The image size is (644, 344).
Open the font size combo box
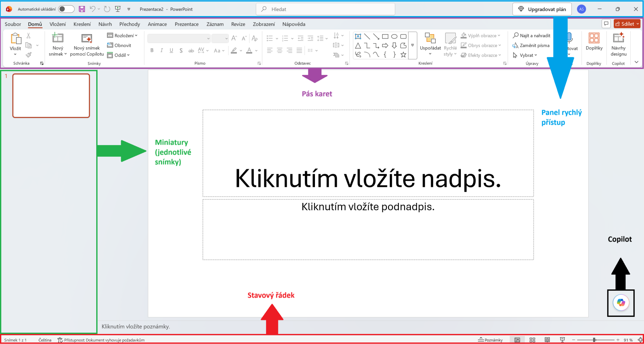coord(220,38)
